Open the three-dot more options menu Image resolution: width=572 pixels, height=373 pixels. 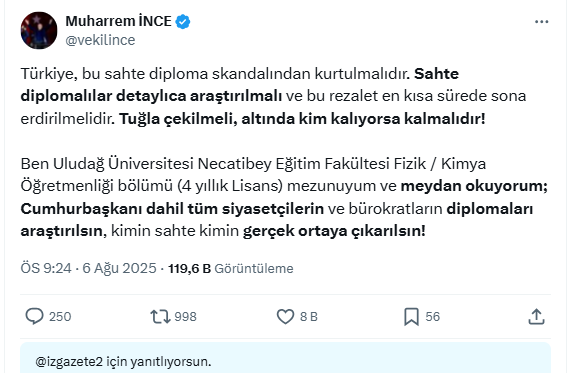tap(541, 22)
